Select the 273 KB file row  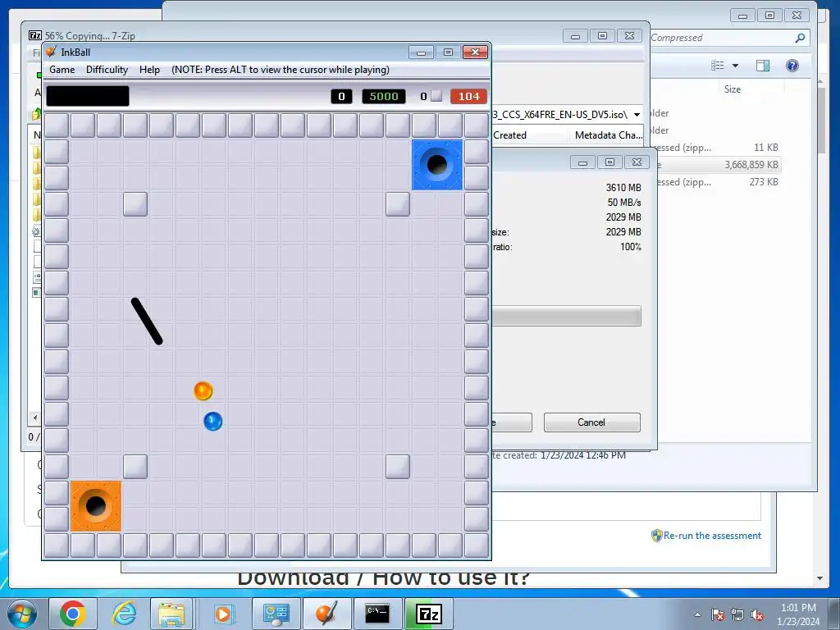[x=718, y=182]
